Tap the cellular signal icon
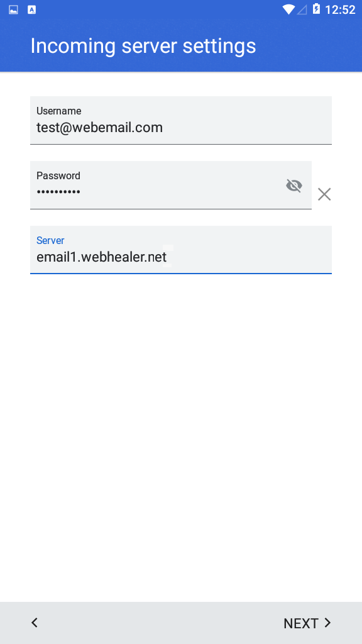Image resolution: width=362 pixels, height=644 pixels. pos(302,9)
